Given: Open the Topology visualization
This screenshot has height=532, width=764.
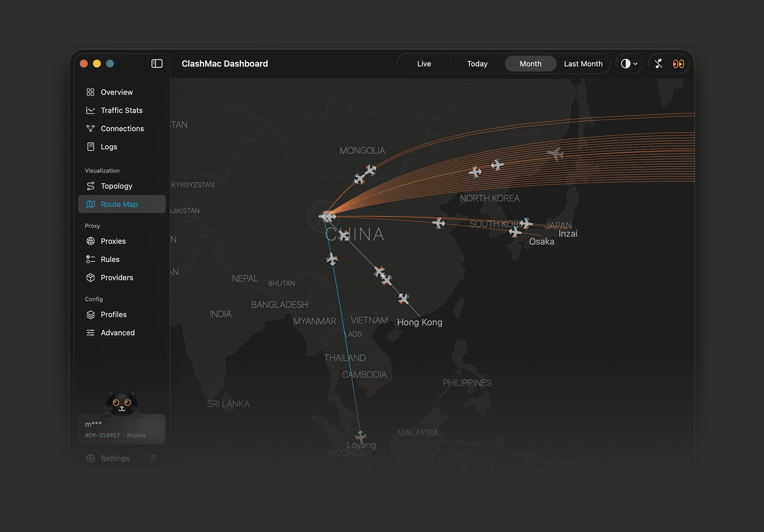Looking at the screenshot, I should click(x=122, y=186).
